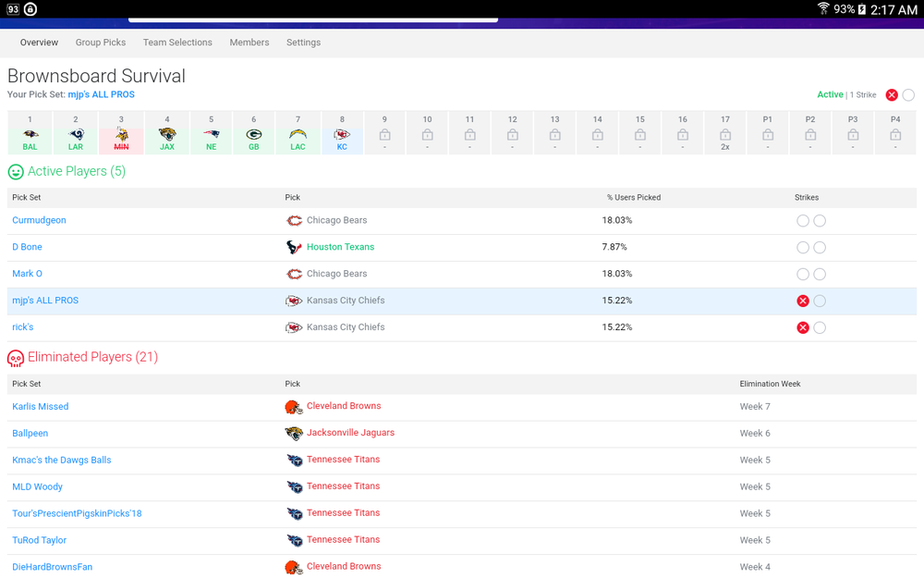The height and width of the screenshot is (578, 924).
Task: Go to the Members tab
Action: pyautogui.click(x=249, y=43)
